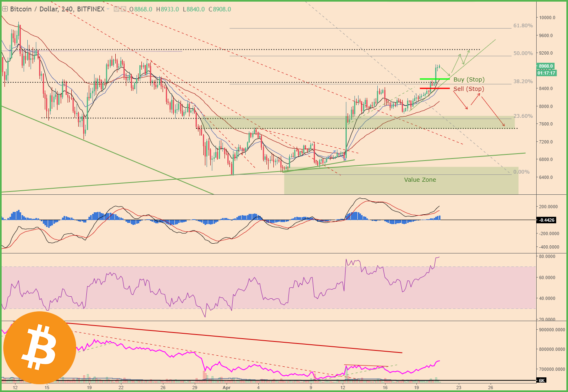Click the 7600.0 price axis label
Screen dimensions: 568x392
point(546,124)
